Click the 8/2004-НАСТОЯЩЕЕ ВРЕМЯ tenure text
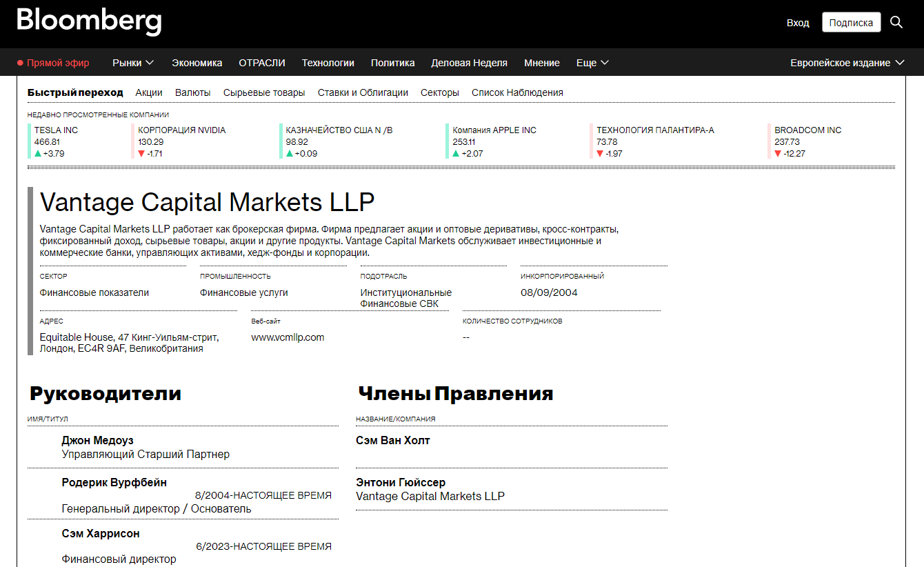 click(263, 495)
